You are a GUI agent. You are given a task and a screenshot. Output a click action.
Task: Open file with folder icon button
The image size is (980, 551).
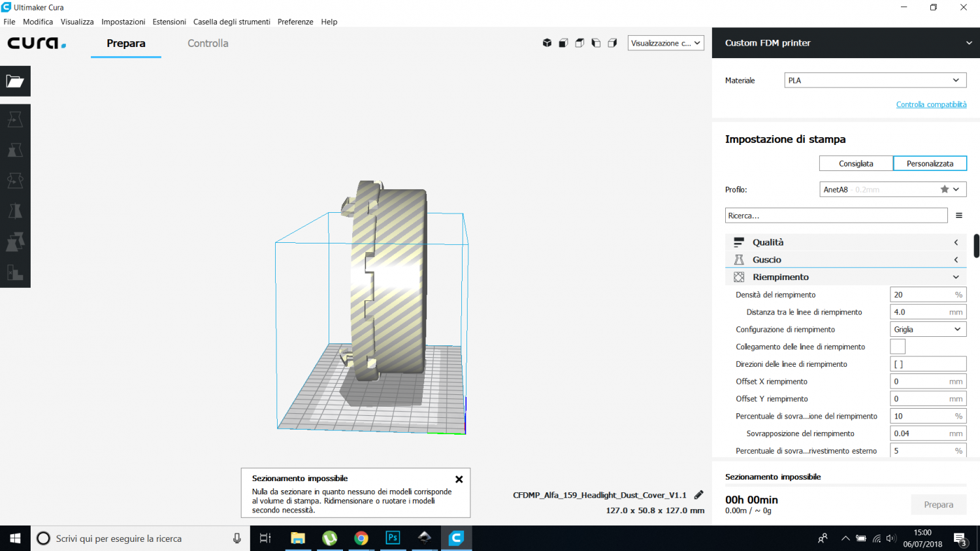coord(15,82)
